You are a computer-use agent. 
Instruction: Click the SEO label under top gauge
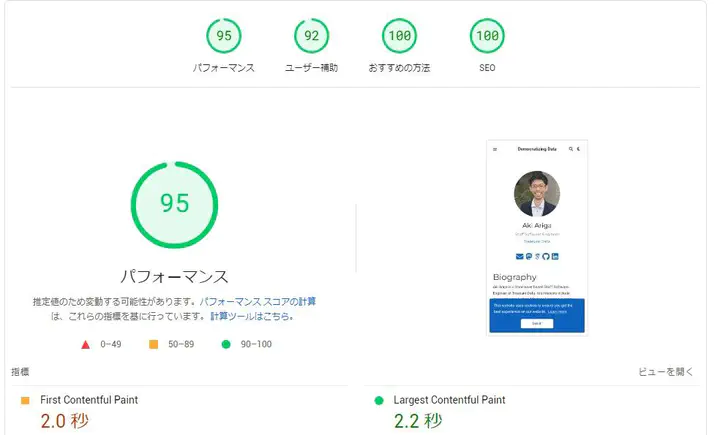click(487, 68)
